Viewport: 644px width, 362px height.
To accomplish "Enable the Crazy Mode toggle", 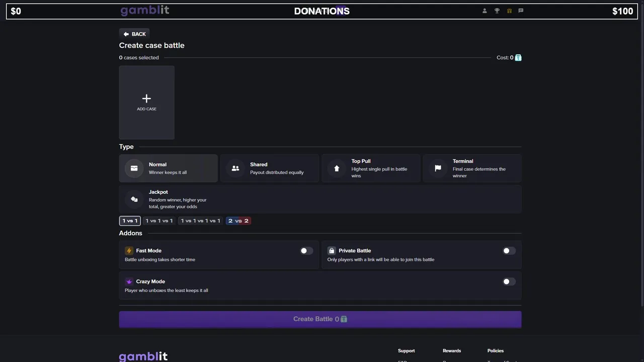I will 509,282.
